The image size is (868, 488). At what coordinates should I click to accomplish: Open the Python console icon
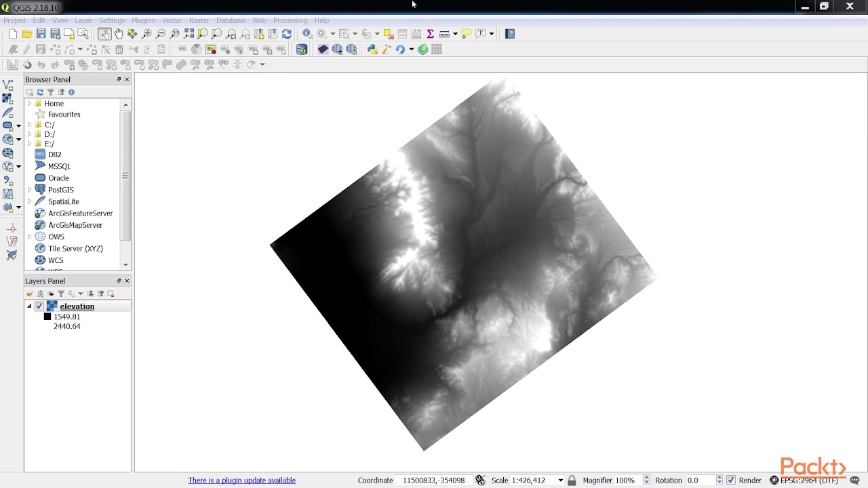tap(372, 49)
